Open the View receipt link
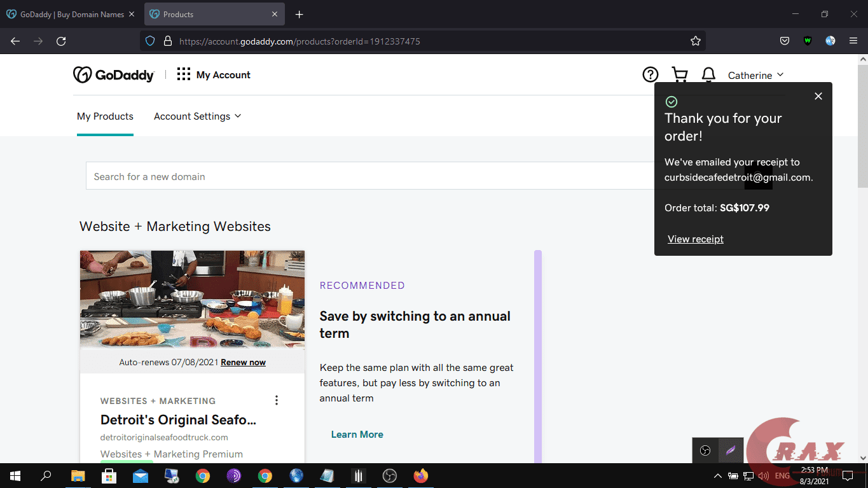 click(695, 239)
